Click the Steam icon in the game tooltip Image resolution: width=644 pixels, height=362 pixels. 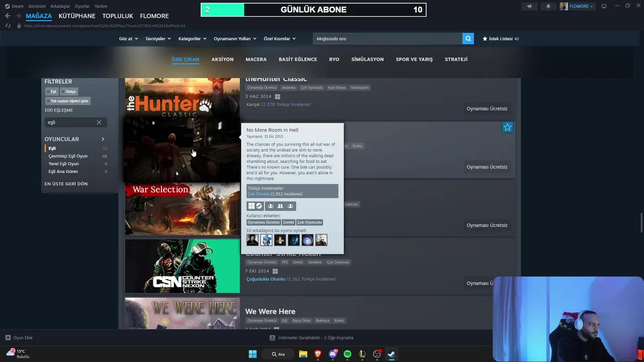coord(259,206)
